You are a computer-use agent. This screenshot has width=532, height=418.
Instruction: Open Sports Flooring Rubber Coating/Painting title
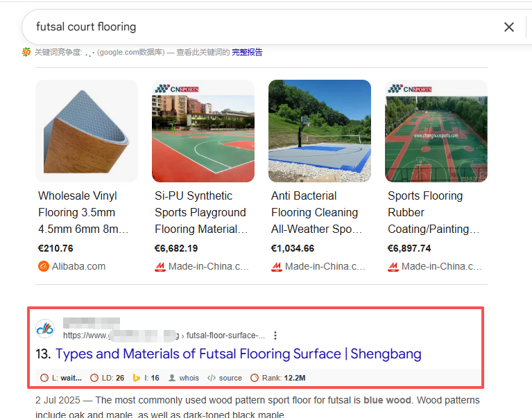(434, 212)
